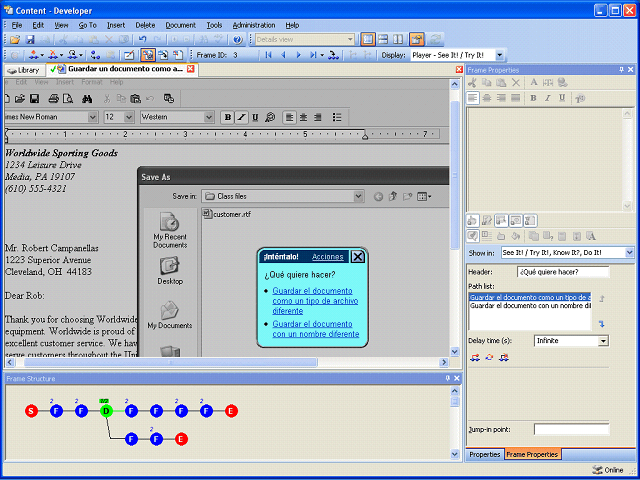Viewport: 640px width, 480px height.
Task: Open the Delay time dropdown
Action: pyautogui.click(x=603, y=341)
